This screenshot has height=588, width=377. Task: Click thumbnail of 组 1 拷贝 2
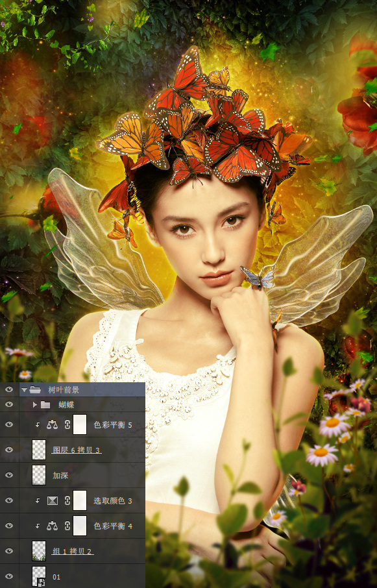[x=39, y=551]
